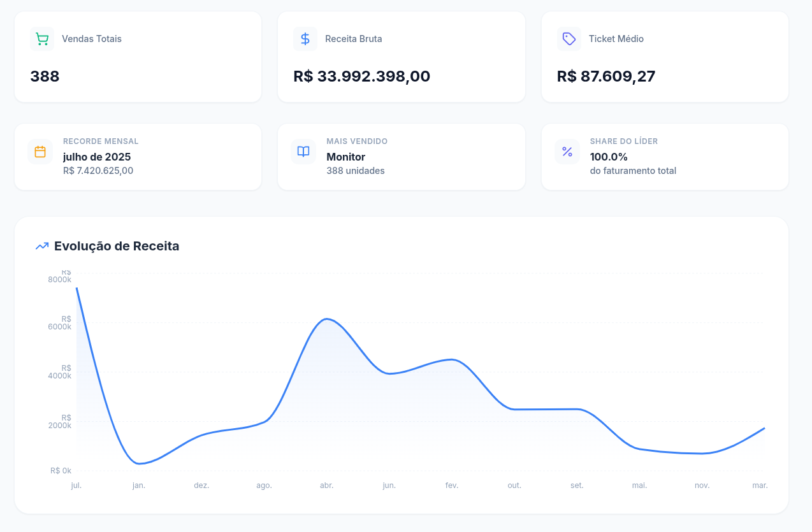Click the open book icon in the Mais Vendido card
Screen dimensions: 812x532
click(x=303, y=152)
